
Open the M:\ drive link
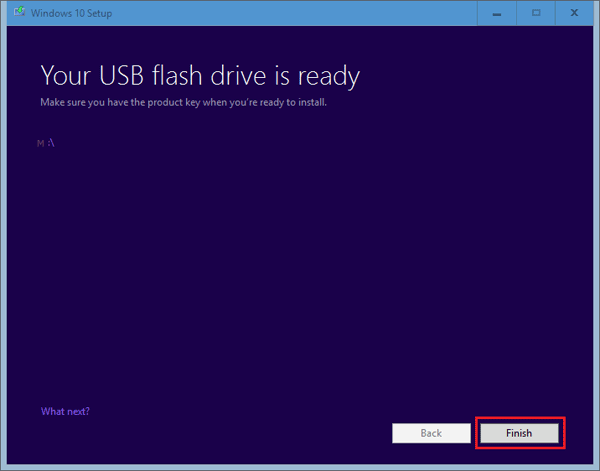point(46,143)
